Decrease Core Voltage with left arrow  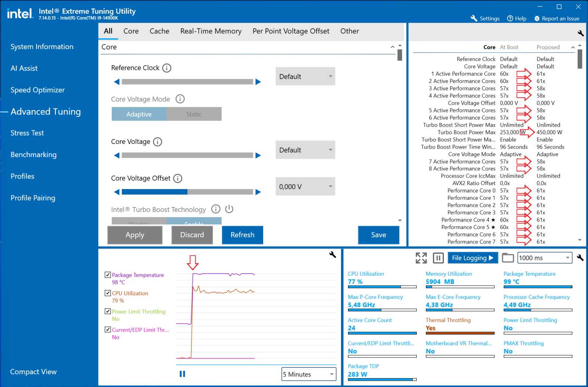pos(117,155)
